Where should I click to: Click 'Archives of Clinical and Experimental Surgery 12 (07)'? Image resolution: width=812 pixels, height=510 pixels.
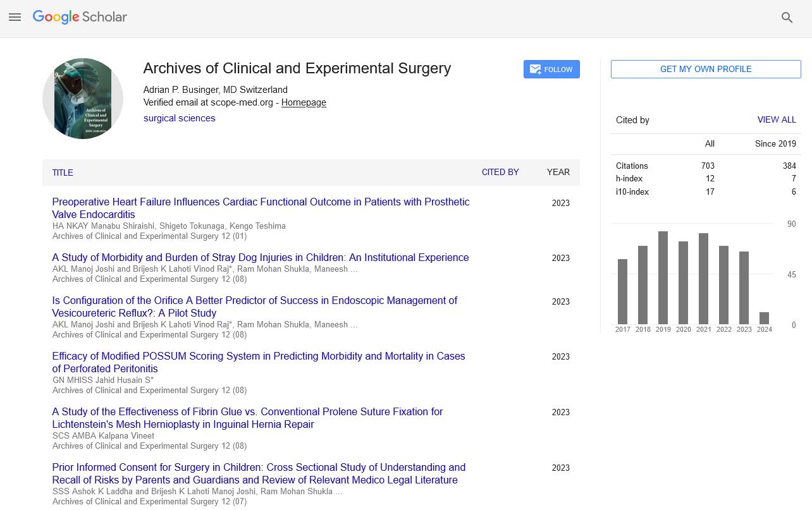click(149, 501)
